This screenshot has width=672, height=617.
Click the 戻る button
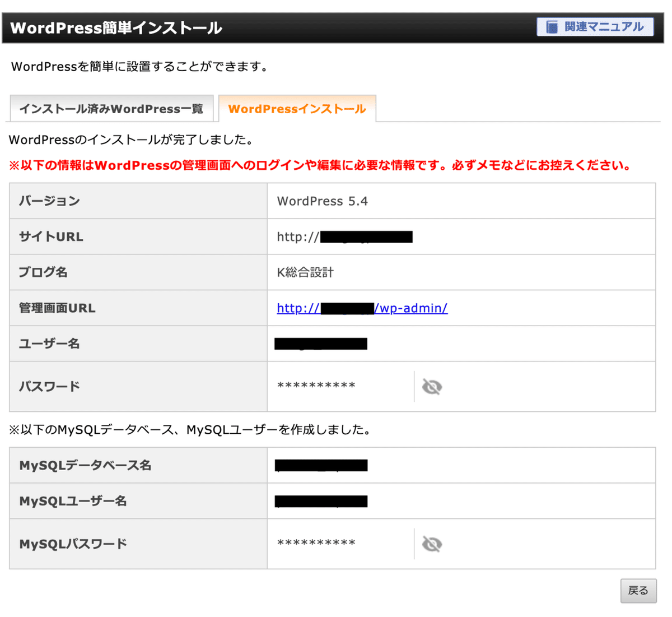pyautogui.click(x=638, y=591)
